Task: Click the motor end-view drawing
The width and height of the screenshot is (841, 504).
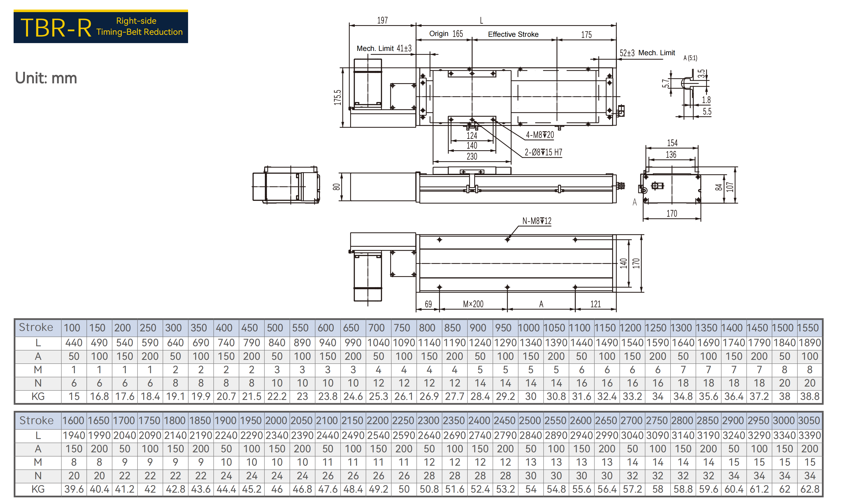Action: click(286, 185)
